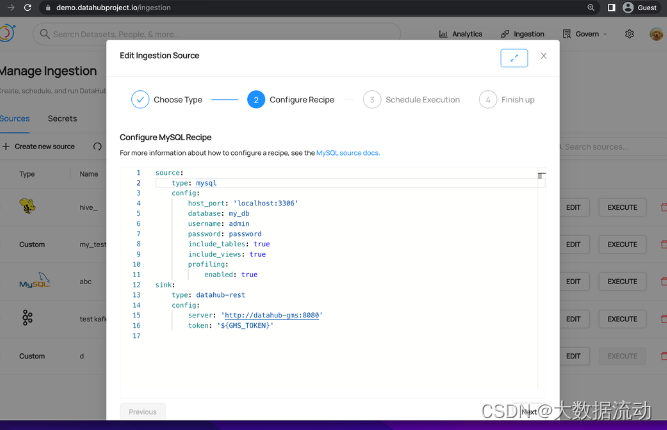Click the refresh sources icon
This screenshot has width=667, height=430.
[x=97, y=146]
